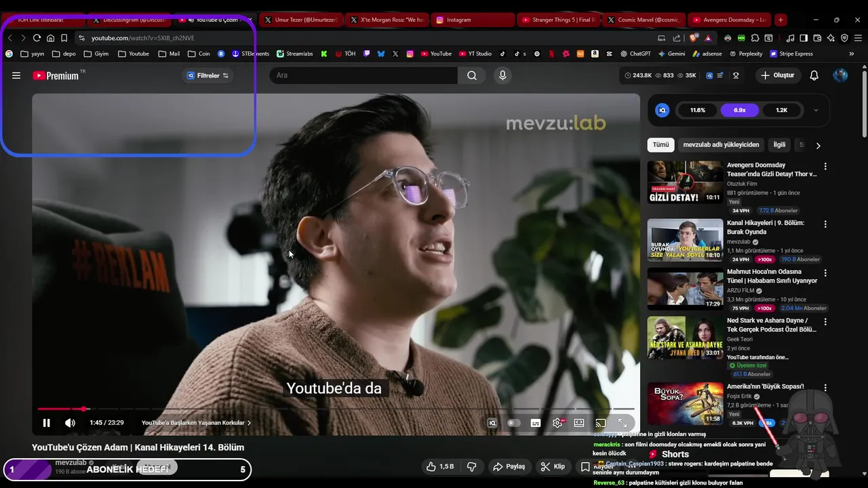Expand the vidIQ stats panel chevron
868x488 pixels.
(816, 110)
